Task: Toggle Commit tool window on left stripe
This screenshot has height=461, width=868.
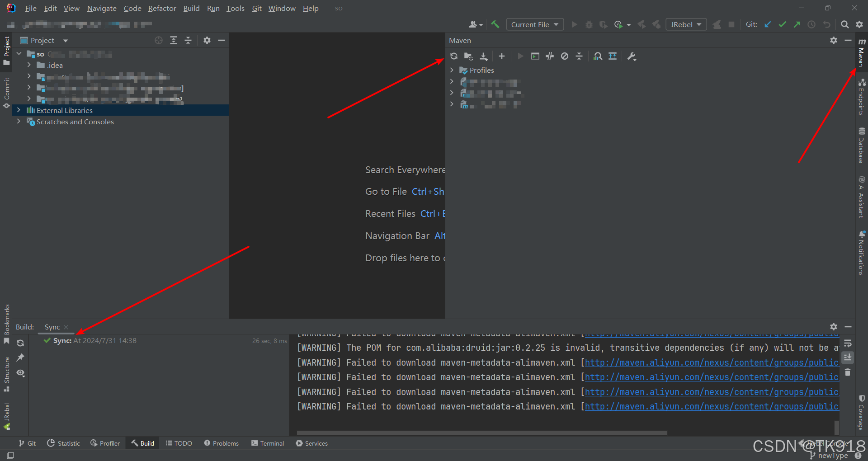Action: (x=6, y=93)
